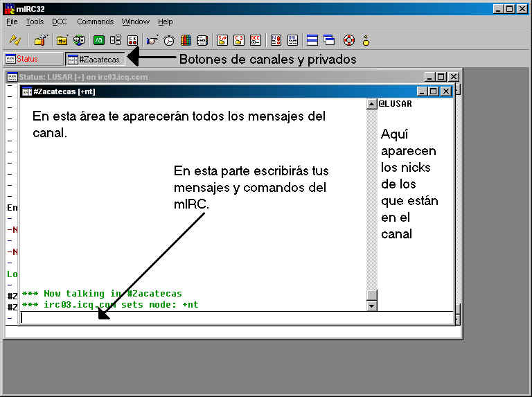This screenshot has width=532, height=397.
Task: Open the Commands menu
Action: [96, 21]
